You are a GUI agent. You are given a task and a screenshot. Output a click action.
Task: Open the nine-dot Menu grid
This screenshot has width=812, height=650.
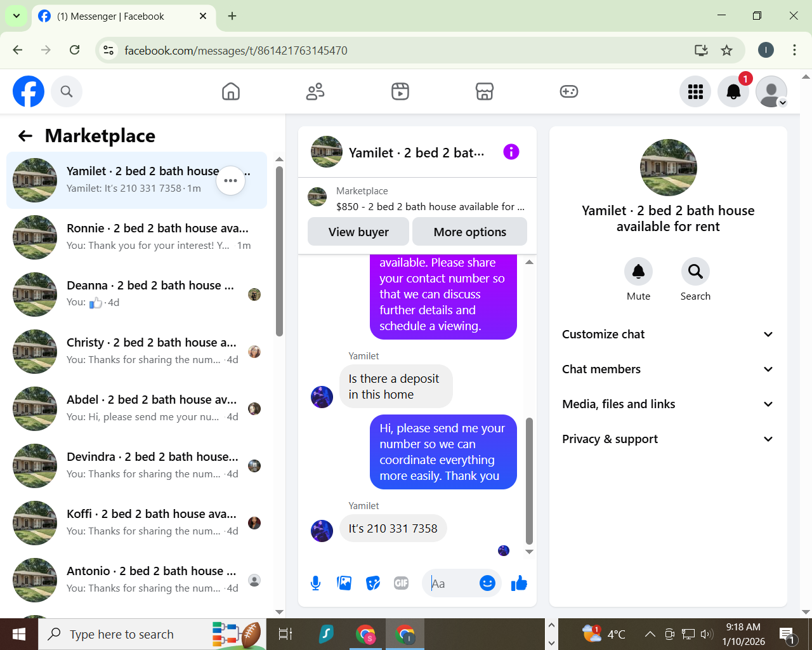(695, 91)
